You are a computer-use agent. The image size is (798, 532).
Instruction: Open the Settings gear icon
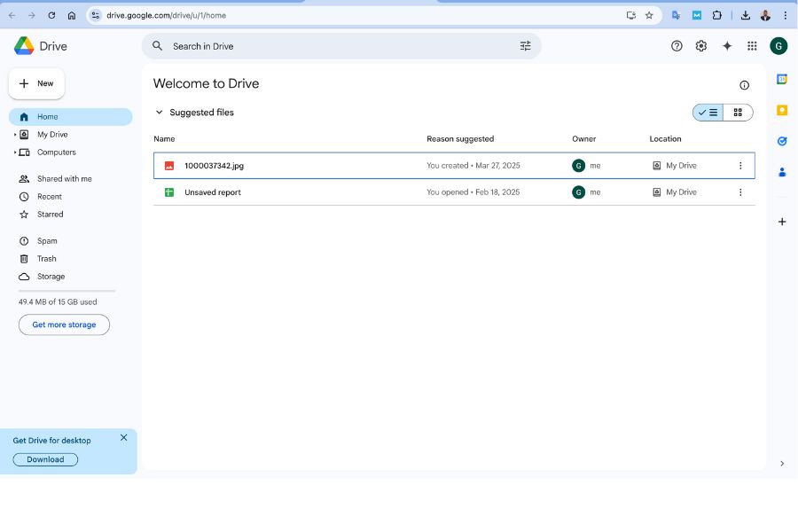pyautogui.click(x=701, y=46)
